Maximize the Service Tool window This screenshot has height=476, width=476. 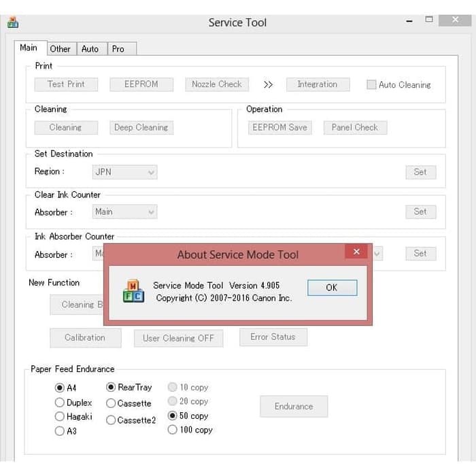pyautogui.click(x=429, y=20)
